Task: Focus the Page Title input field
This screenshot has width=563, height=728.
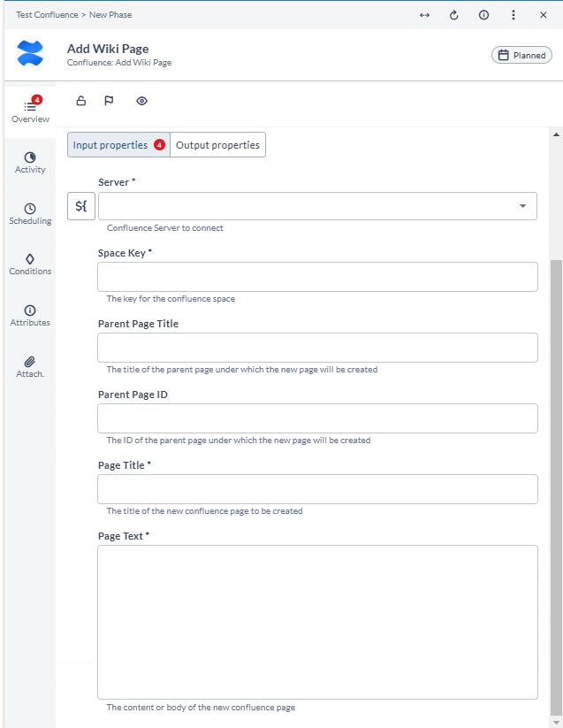Action: tap(317, 489)
